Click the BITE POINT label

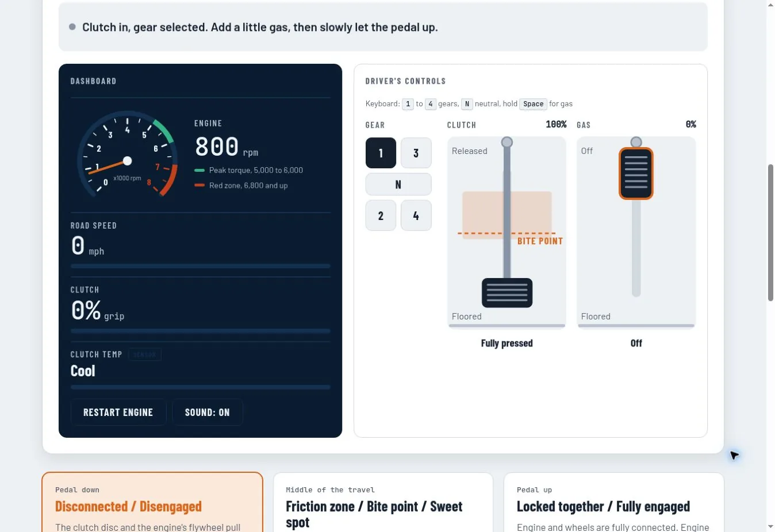[540, 241]
